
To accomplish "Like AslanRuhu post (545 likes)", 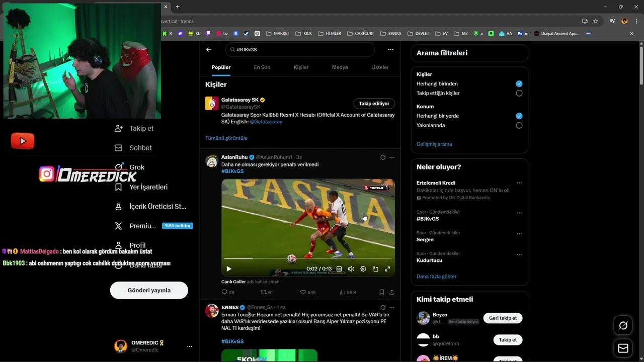I will pos(308,292).
